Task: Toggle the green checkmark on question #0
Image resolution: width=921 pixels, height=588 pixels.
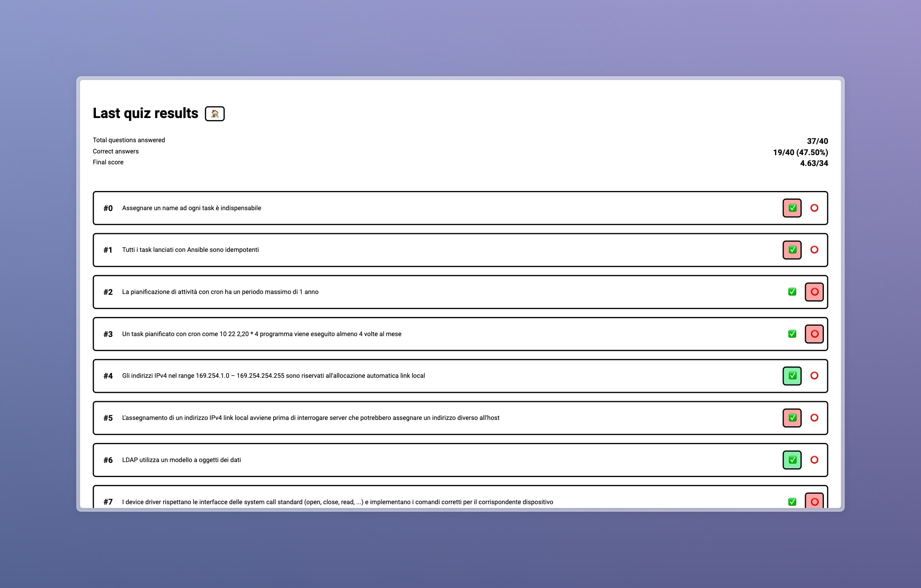Action: click(791, 208)
